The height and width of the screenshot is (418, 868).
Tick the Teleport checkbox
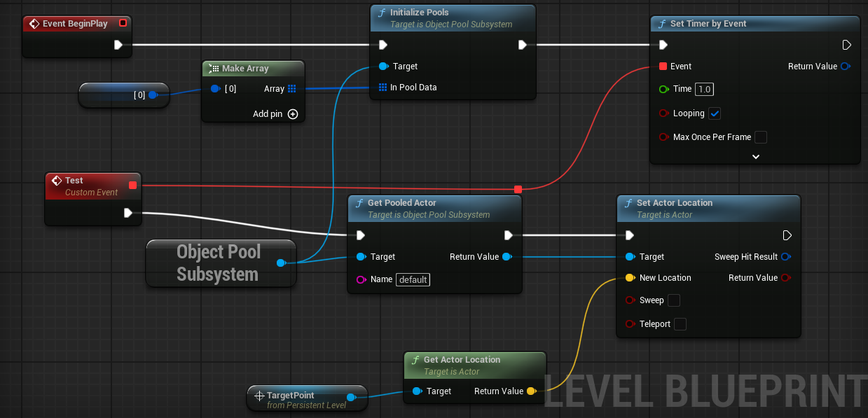680,324
